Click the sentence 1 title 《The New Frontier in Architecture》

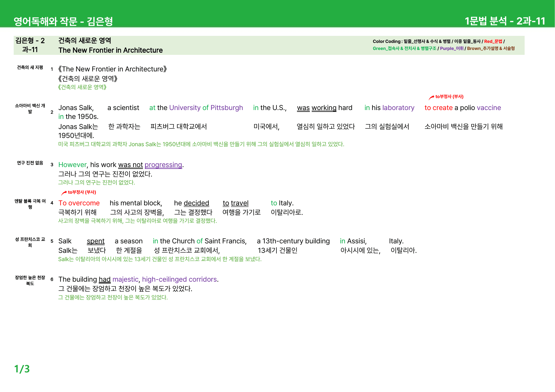[112, 69]
